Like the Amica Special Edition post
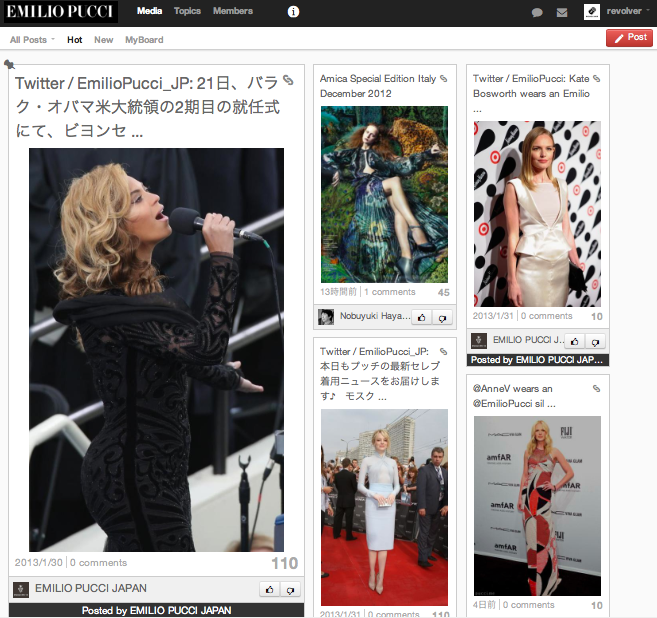This screenshot has height=618, width=657. click(422, 318)
